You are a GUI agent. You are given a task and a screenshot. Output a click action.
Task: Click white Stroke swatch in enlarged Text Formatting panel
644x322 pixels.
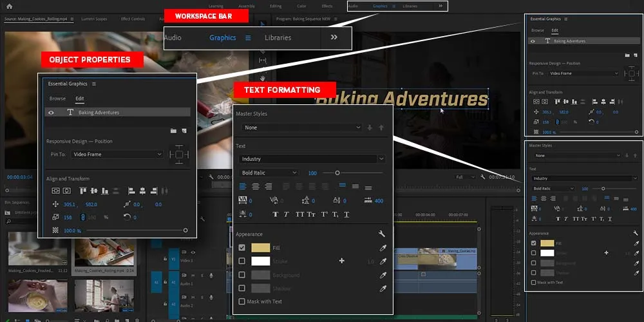(x=260, y=261)
